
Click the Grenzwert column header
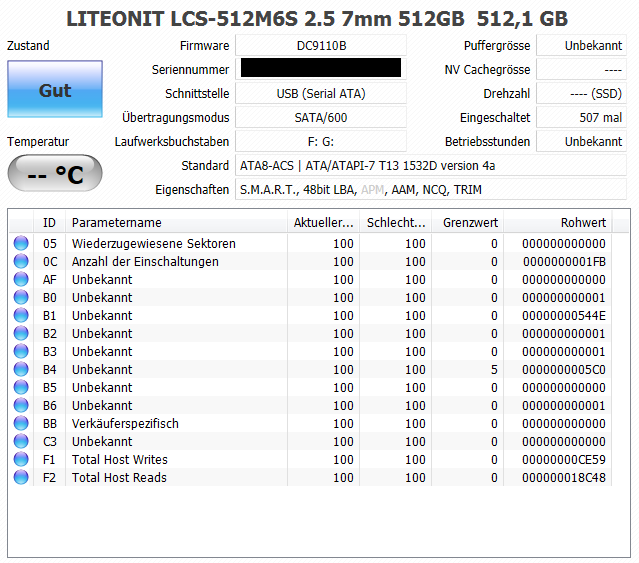468,222
